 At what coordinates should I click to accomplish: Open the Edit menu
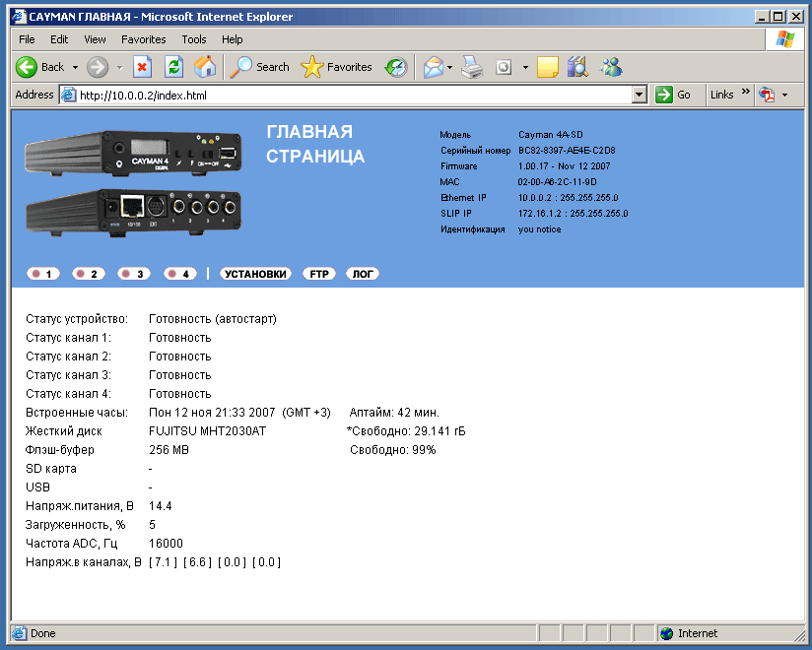(x=59, y=39)
